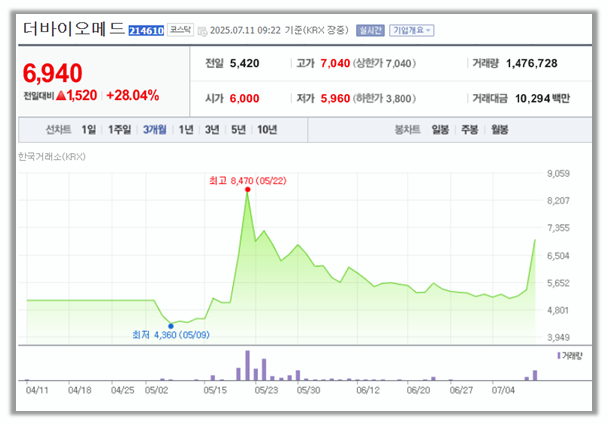Click the 3,949 price axis label
The image size is (609, 425).
558,338
